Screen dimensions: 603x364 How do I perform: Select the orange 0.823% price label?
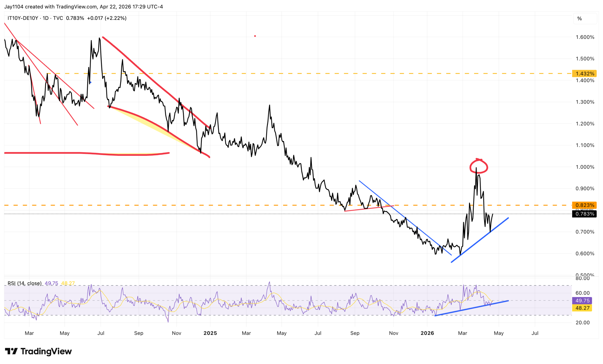point(584,205)
